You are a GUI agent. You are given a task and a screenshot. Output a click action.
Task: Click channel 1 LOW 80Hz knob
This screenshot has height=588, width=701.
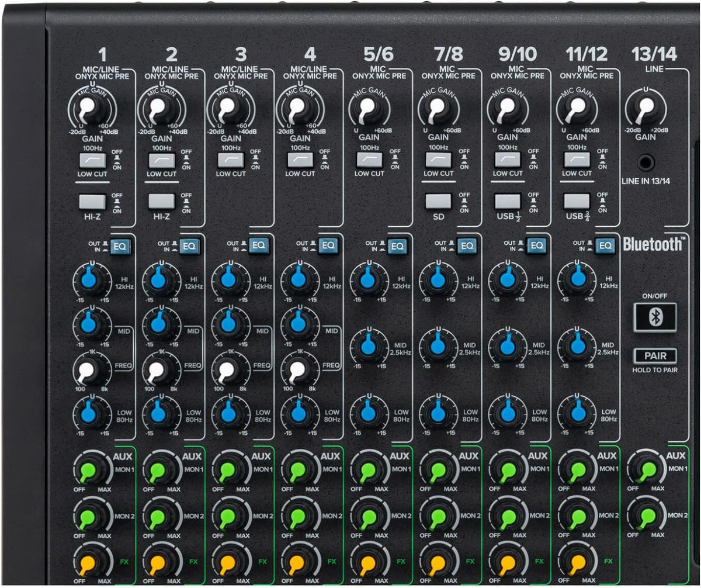(x=89, y=413)
